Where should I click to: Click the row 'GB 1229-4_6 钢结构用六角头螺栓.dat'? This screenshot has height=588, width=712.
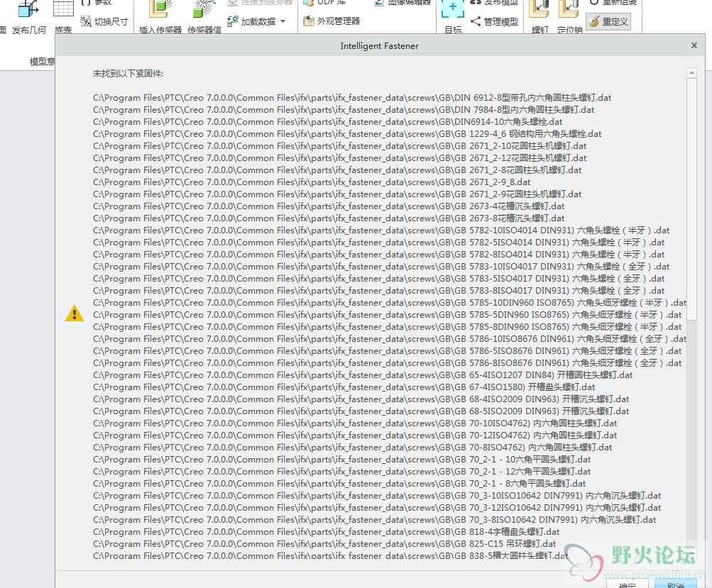coord(347,134)
